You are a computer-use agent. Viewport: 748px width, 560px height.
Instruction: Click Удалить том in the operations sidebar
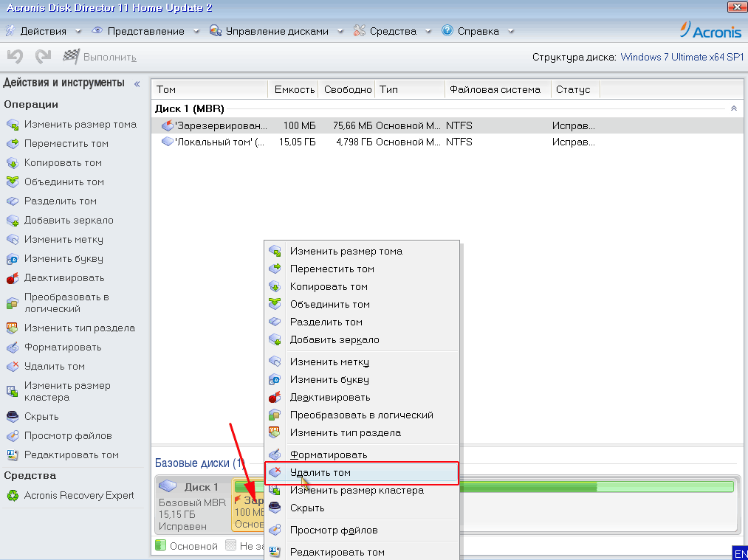(55, 367)
